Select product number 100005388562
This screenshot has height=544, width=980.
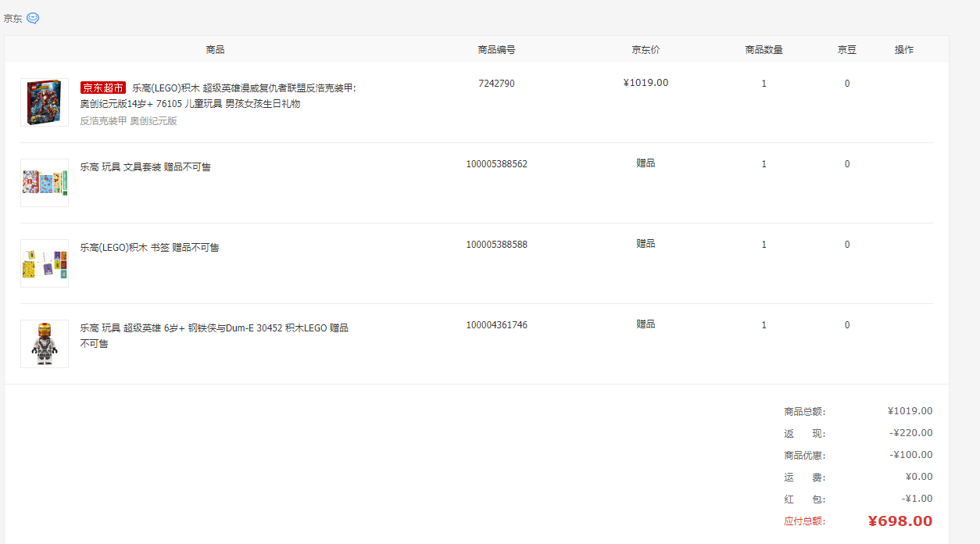coord(497,164)
